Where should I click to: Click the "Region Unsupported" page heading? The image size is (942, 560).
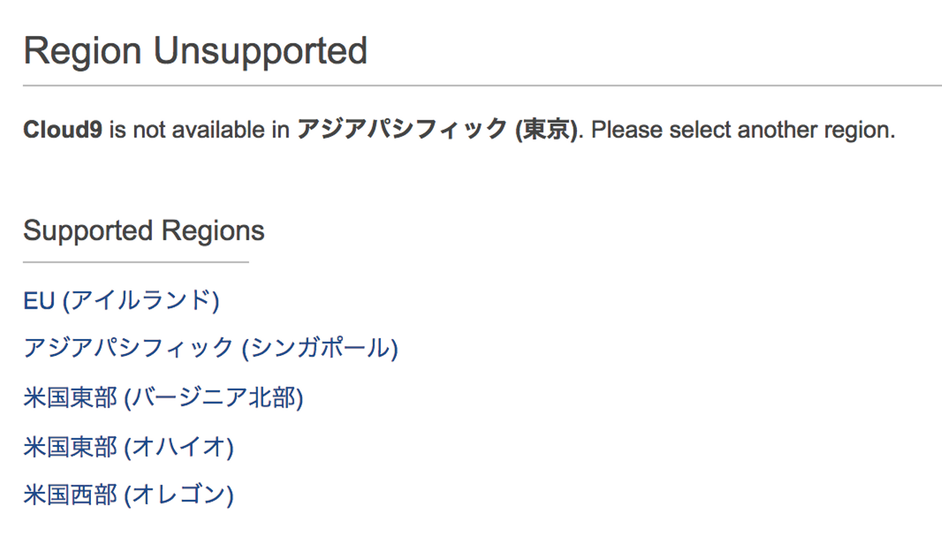tap(195, 51)
